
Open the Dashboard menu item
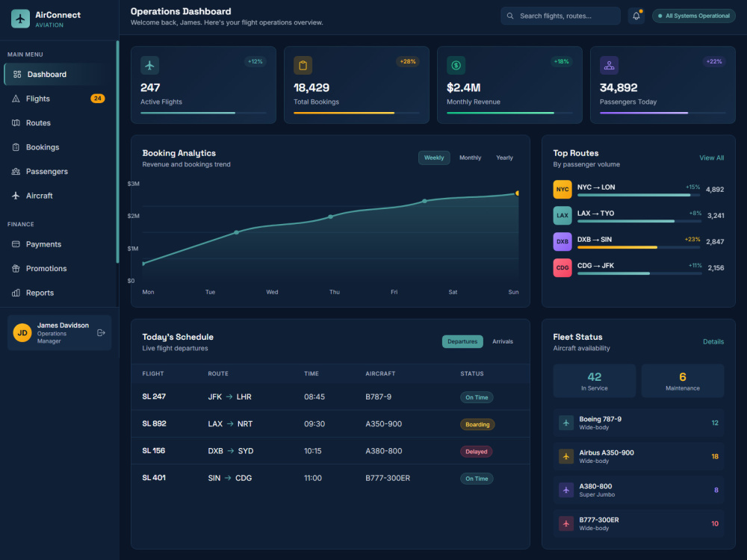[x=58, y=74]
